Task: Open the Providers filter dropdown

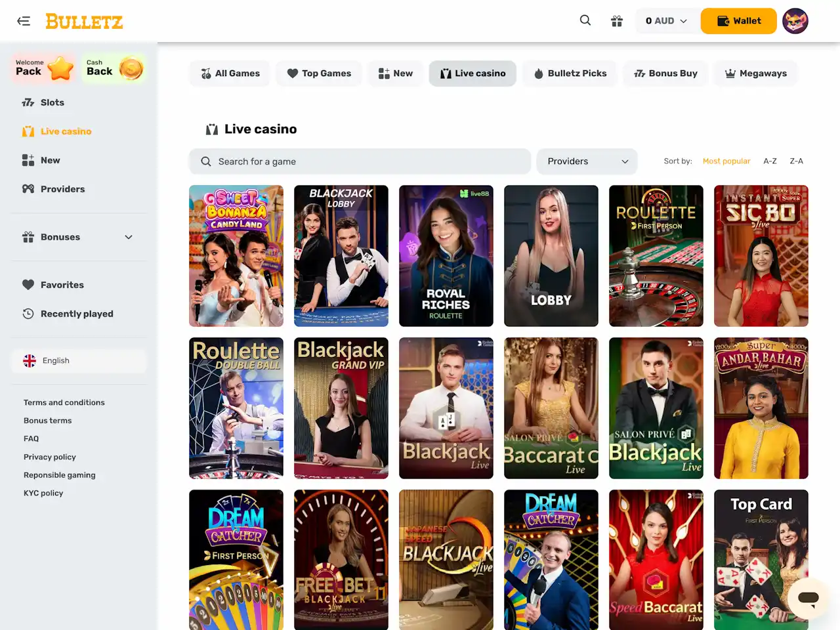Action: (x=587, y=161)
